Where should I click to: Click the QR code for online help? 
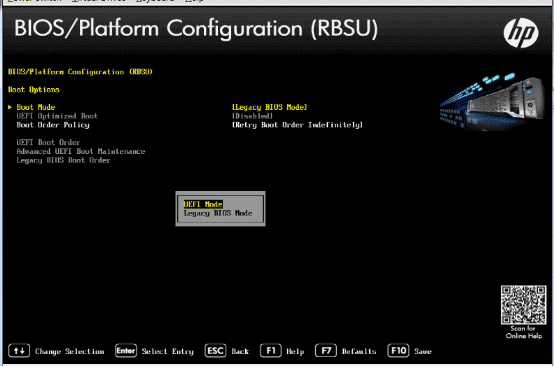click(523, 305)
